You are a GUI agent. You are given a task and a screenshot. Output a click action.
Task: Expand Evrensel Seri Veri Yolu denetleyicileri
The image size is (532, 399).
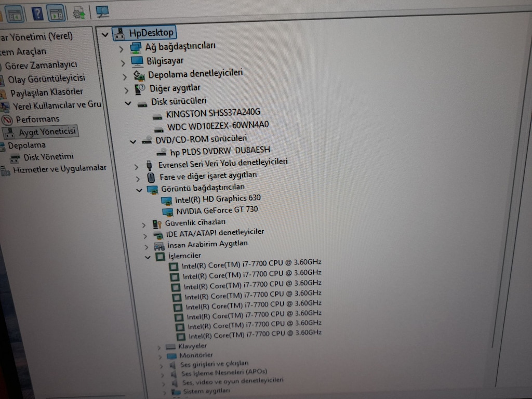136,167
